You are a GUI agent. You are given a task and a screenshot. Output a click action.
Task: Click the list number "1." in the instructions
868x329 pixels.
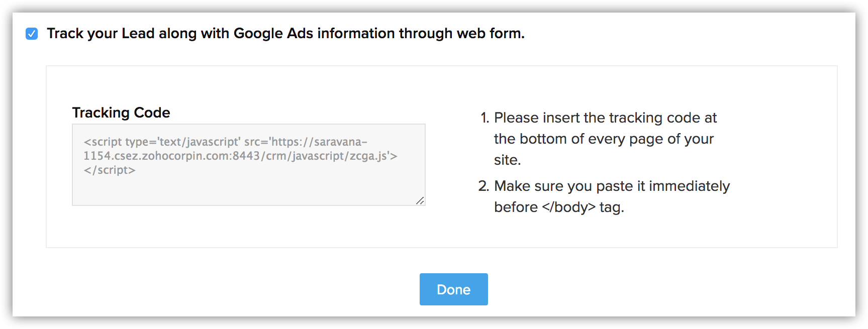pos(485,118)
